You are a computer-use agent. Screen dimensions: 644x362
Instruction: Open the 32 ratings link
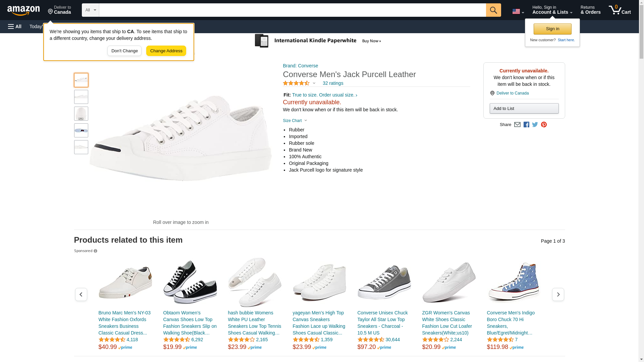click(x=333, y=83)
